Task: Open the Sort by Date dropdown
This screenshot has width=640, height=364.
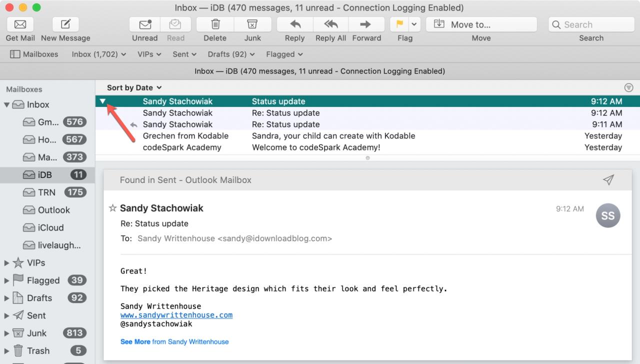Action: [x=134, y=87]
